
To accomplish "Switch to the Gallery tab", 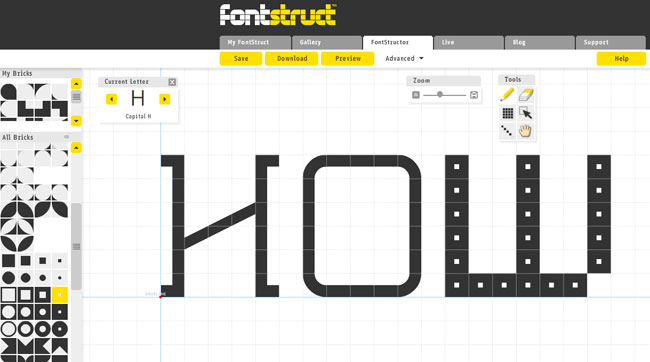I will [327, 42].
